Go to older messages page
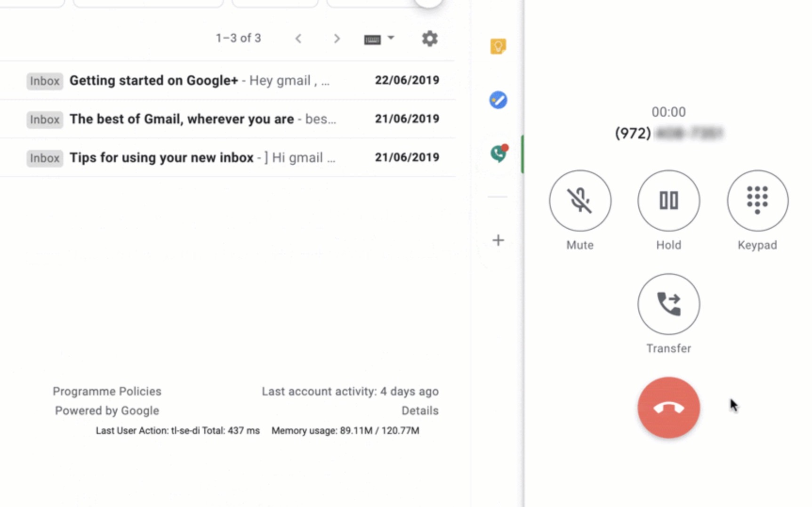Image resolution: width=812 pixels, height=507 pixels. coord(337,39)
